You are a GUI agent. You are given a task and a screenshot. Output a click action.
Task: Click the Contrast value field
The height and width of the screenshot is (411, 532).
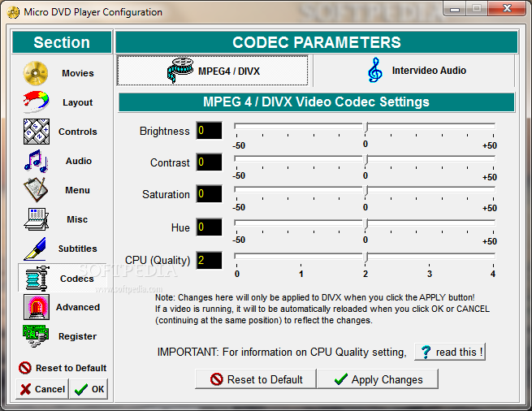(x=209, y=162)
